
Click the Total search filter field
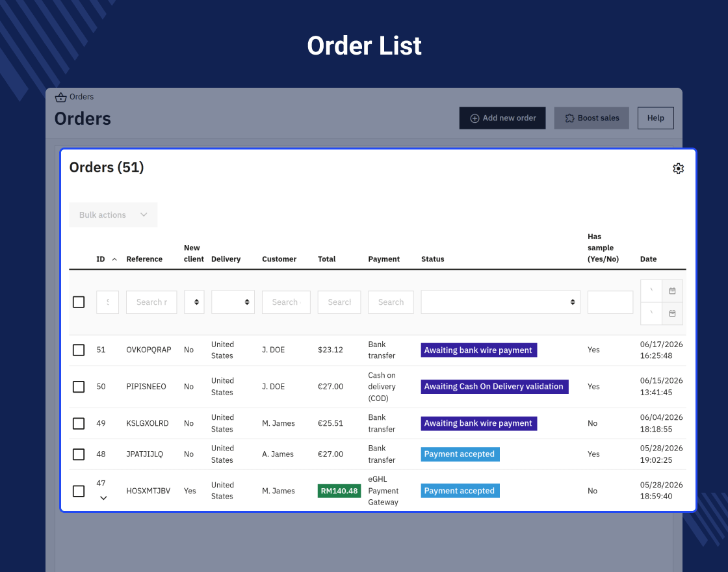[339, 302]
